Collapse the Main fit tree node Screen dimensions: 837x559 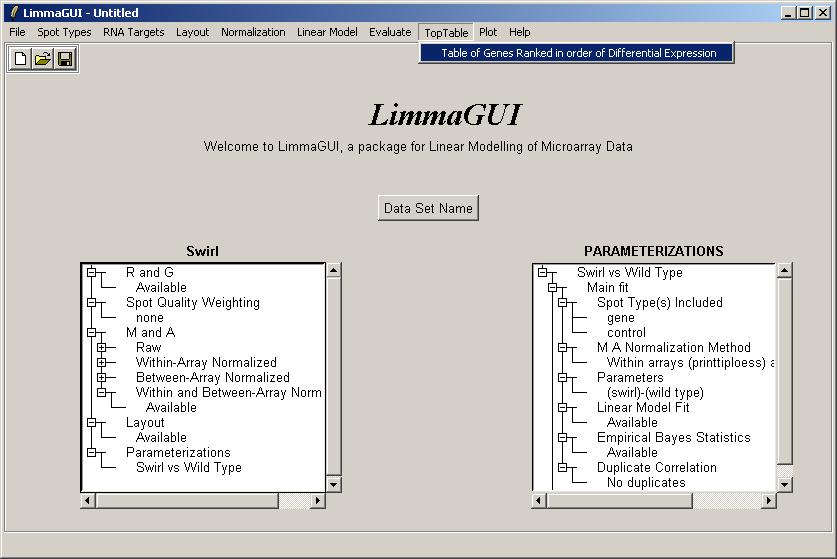click(553, 288)
